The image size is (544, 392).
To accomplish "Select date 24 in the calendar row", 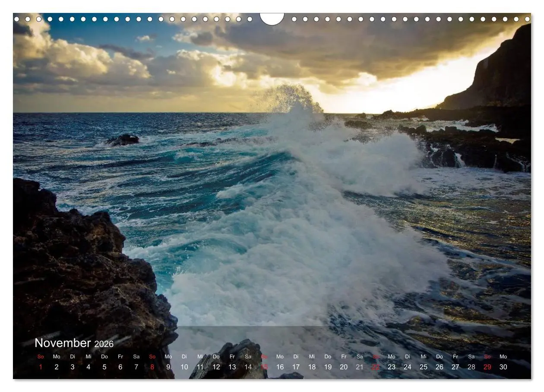I will point(408,367).
